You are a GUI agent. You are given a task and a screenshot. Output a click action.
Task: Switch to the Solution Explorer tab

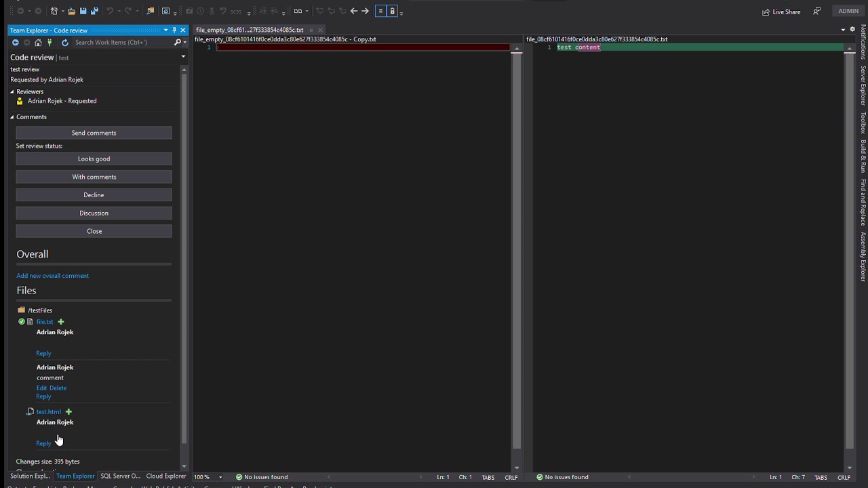pyautogui.click(x=30, y=476)
